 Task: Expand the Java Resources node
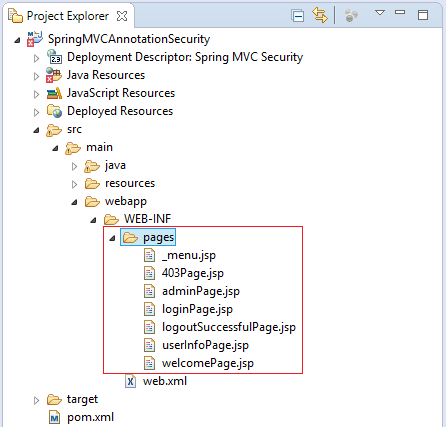pos(36,76)
